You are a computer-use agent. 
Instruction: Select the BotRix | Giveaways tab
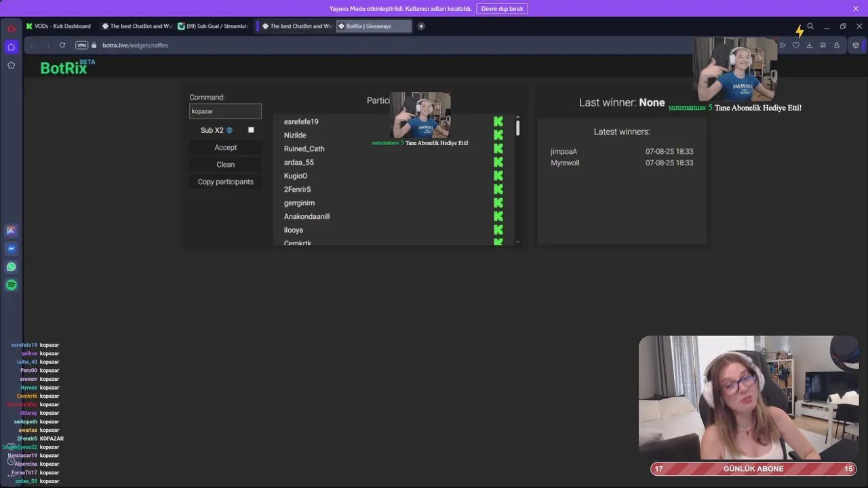point(374,26)
